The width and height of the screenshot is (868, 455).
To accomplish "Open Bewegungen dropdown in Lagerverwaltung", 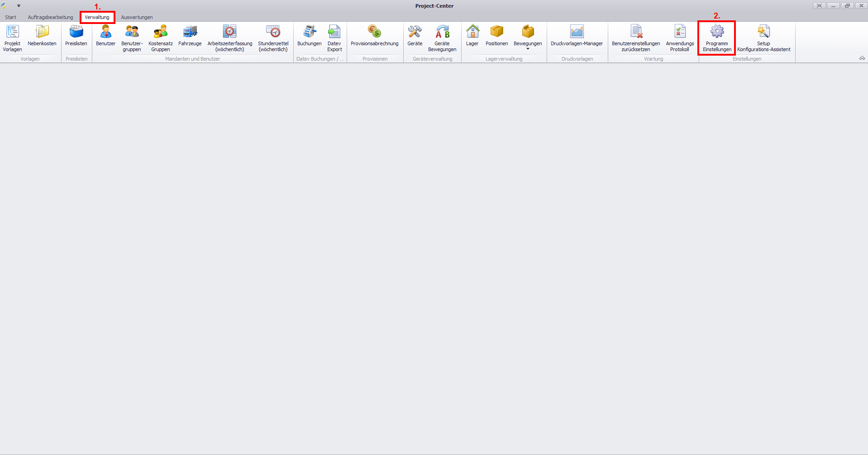I will point(528,38).
